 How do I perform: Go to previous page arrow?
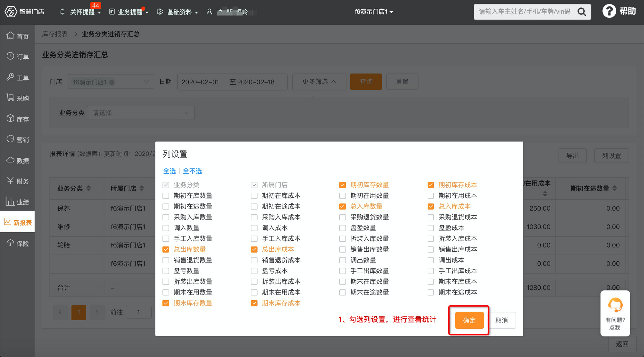tap(60, 312)
